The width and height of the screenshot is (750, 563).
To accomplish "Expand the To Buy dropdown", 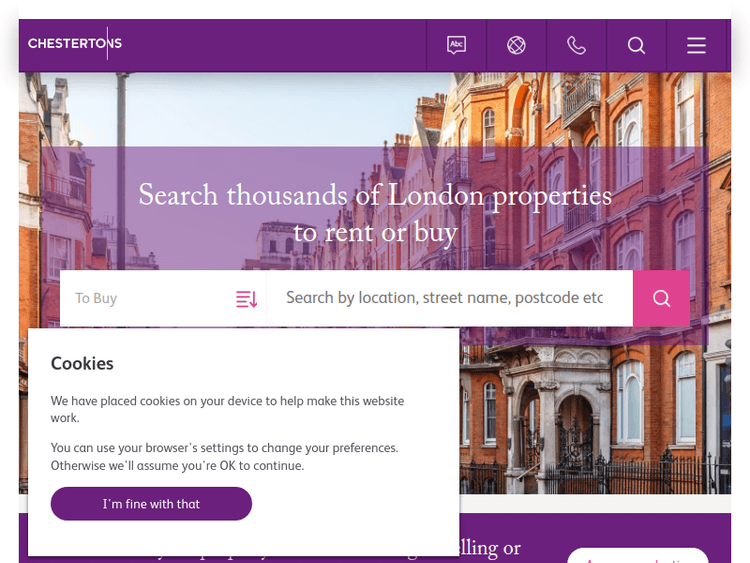I will [x=163, y=298].
